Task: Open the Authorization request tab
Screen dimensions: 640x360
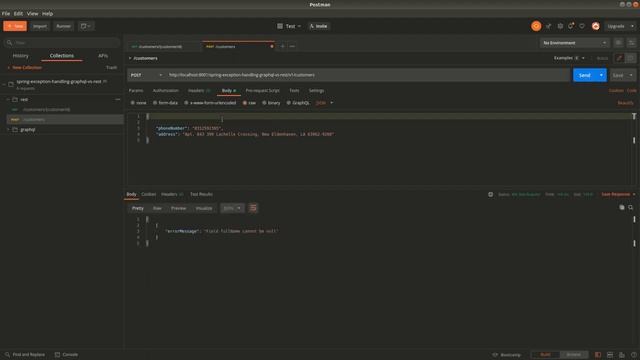Action: coord(165,91)
